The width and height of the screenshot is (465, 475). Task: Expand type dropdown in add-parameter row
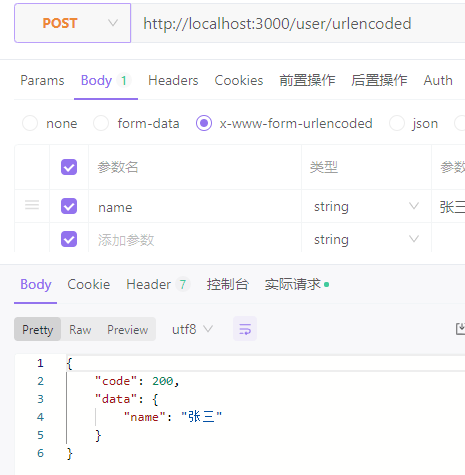click(x=366, y=239)
